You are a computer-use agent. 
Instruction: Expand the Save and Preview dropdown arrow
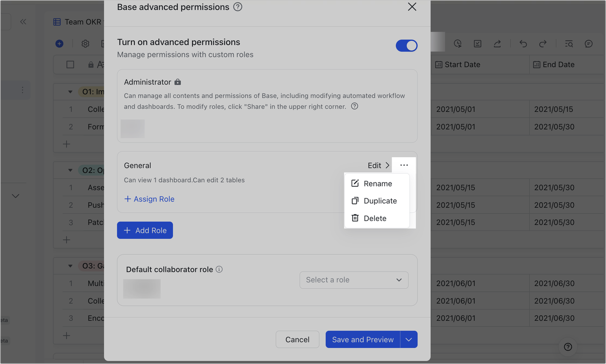coord(409,339)
